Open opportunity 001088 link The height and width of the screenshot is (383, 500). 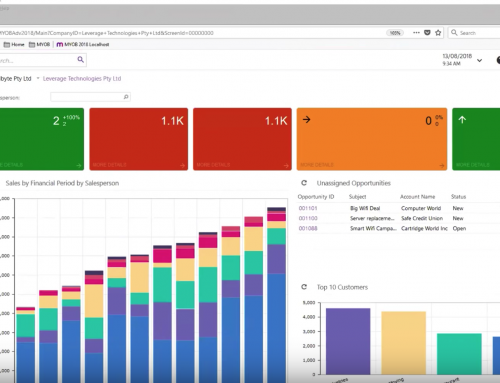pos(308,228)
